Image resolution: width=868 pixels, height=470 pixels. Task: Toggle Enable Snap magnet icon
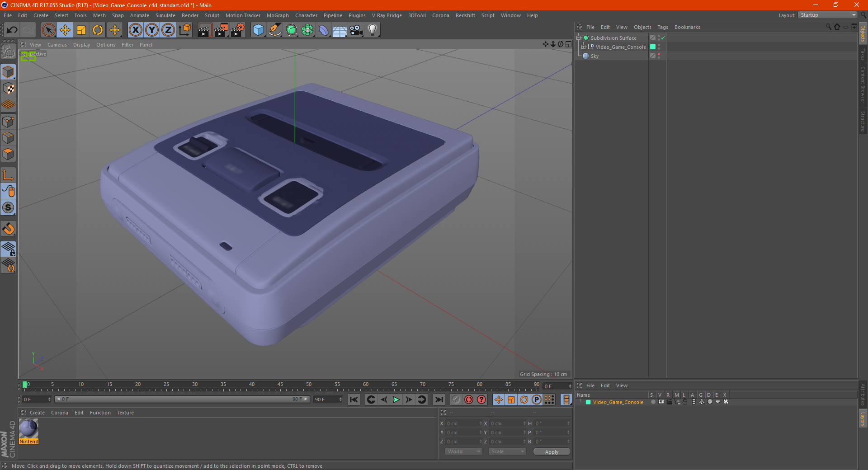pos(8,229)
